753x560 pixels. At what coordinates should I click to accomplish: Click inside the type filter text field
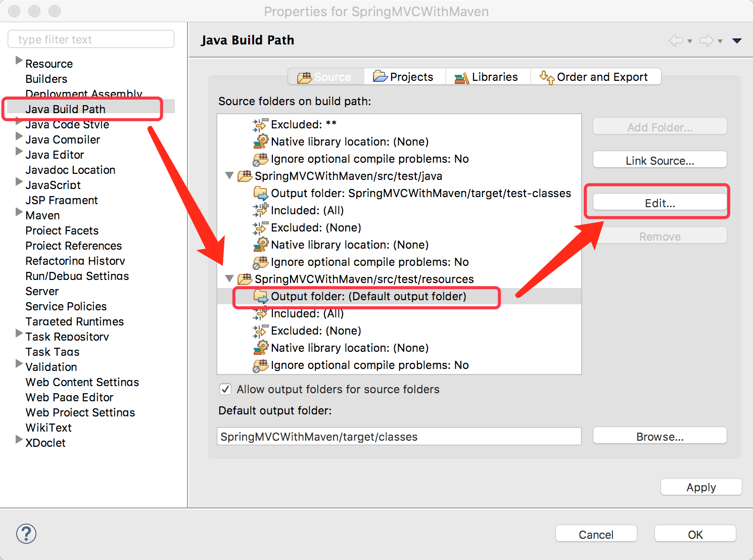(91, 39)
